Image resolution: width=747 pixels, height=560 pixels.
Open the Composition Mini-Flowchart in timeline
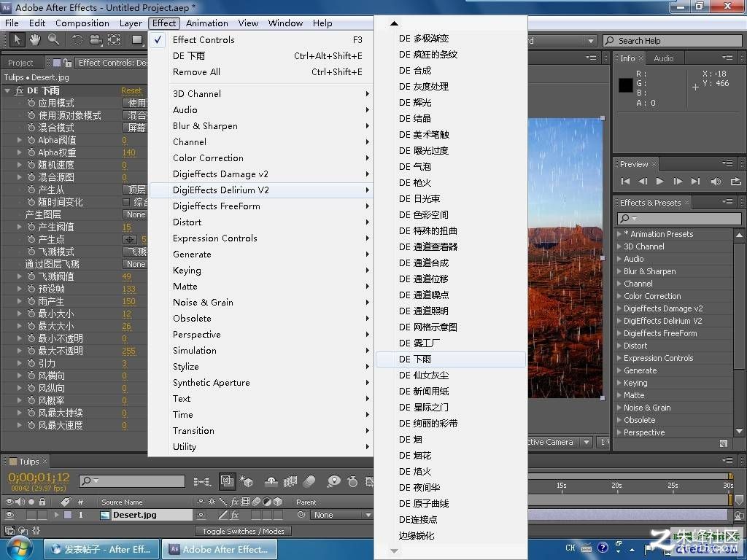tap(202, 482)
